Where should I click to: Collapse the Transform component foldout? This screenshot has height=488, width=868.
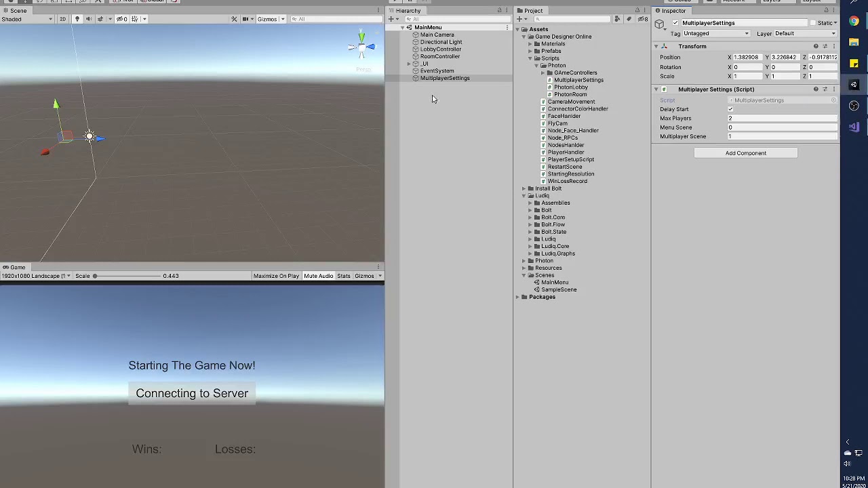click(656, 46)
